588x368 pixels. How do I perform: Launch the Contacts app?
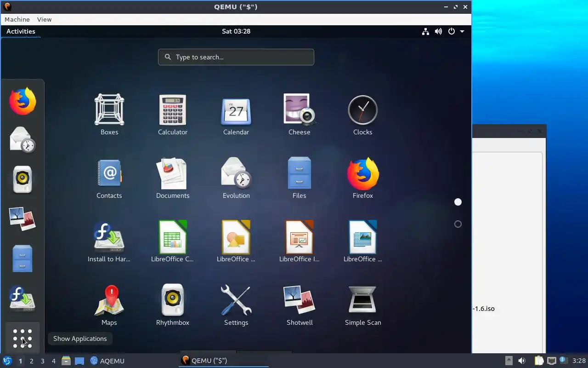pyautogui.click(x=109, y=178)
